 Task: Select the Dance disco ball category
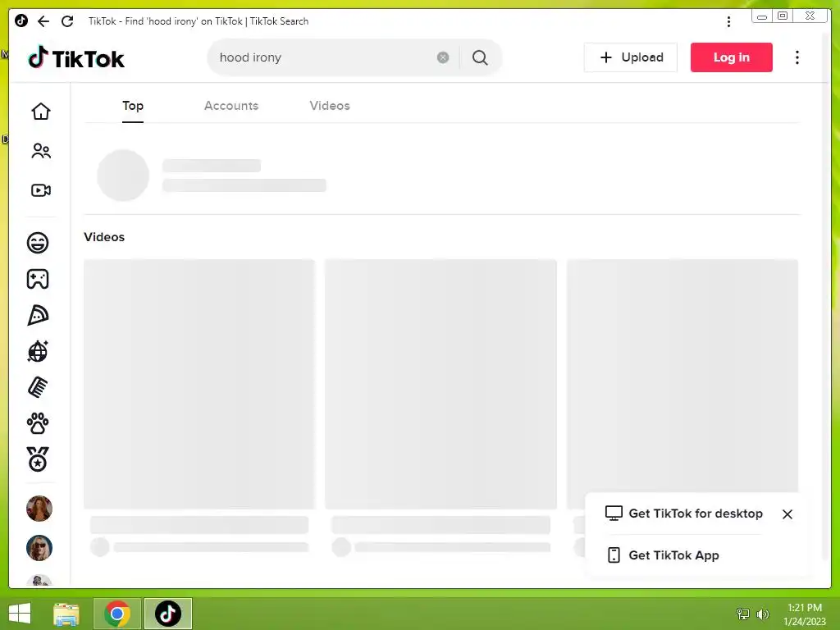coord(38,351)
